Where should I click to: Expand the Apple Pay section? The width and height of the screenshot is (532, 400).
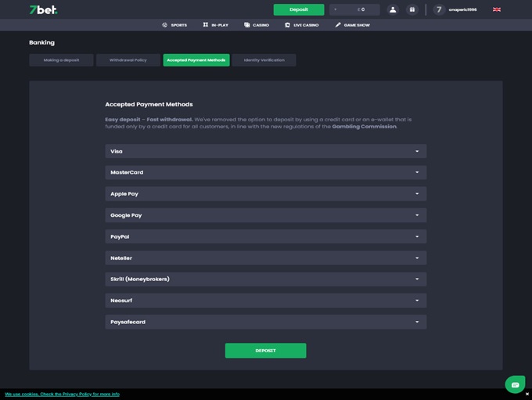(x=265, y=193)
